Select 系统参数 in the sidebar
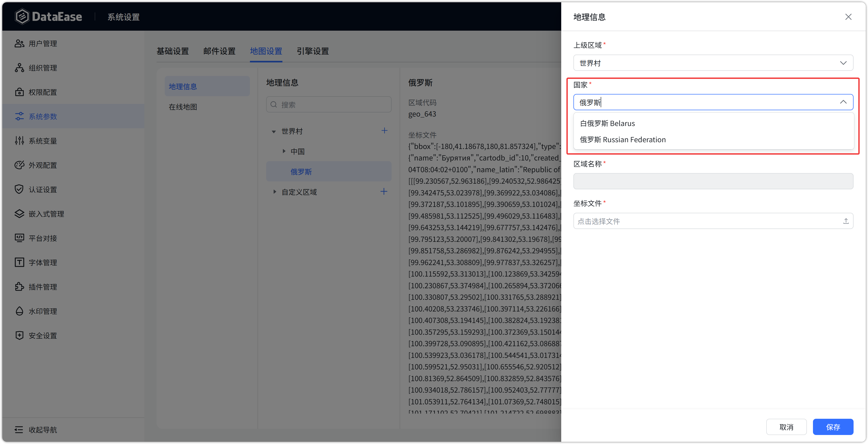This screenshot has width=868, height=444. pyautogui.click(x=74, y=117)
